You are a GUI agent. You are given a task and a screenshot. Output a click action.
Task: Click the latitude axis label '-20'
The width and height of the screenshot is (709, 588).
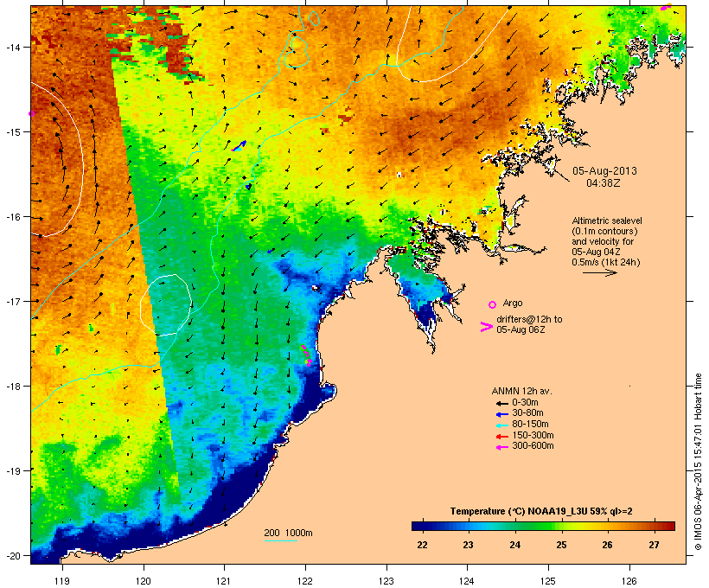pos(12,556)
